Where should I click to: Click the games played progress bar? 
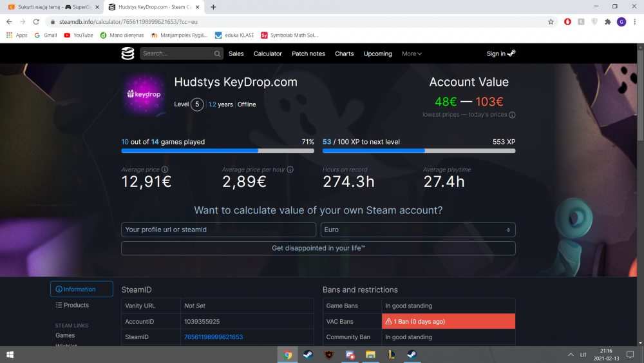218,151
